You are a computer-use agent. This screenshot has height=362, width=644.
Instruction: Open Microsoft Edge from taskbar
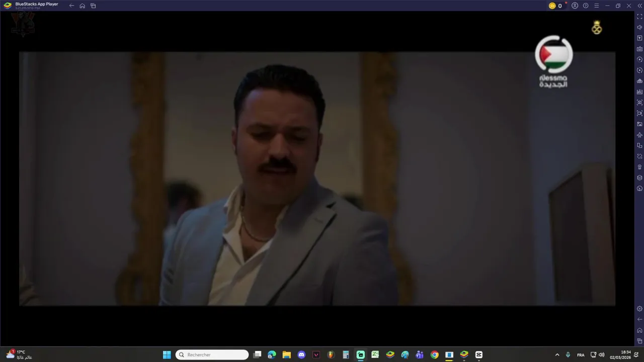pos(272,355)
